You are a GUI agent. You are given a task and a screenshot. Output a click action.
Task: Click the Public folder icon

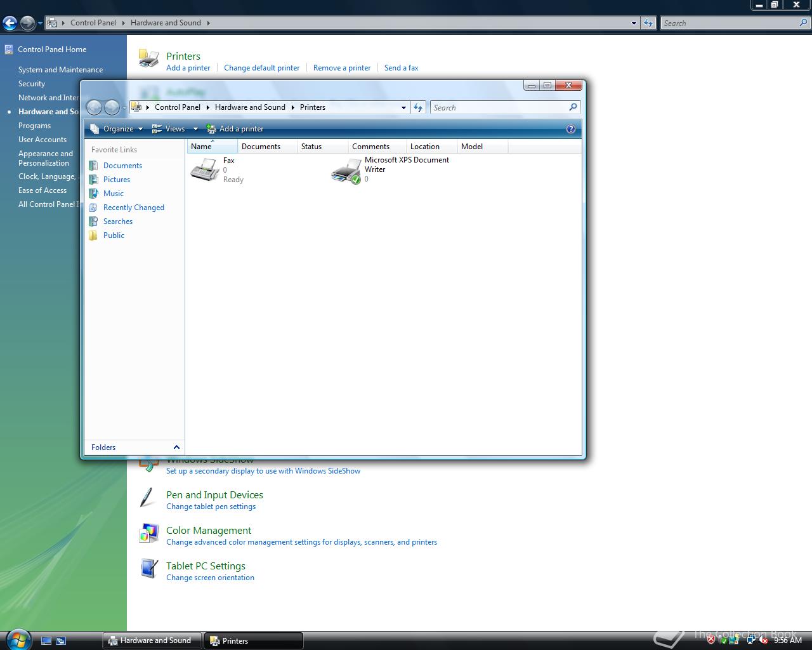93,235
